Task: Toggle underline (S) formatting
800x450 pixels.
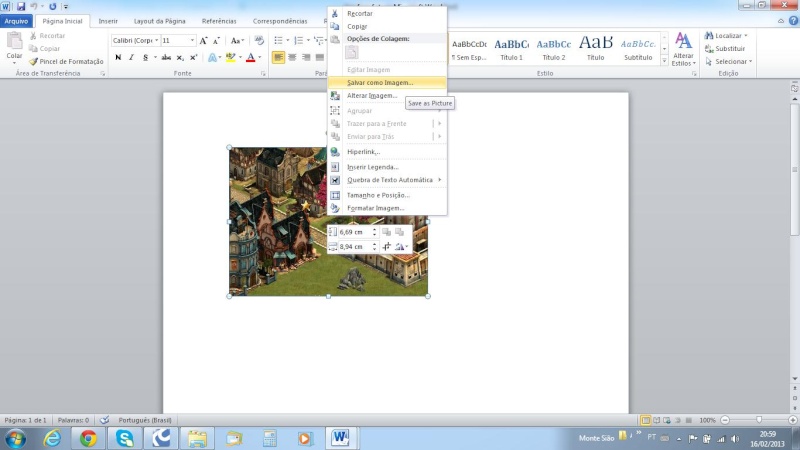Action: 145,58
